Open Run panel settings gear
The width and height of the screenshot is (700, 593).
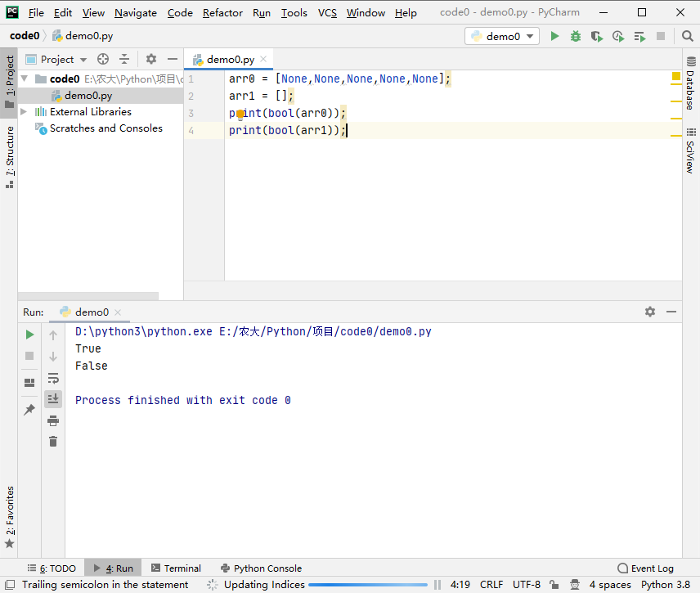[x=650, y=312]
